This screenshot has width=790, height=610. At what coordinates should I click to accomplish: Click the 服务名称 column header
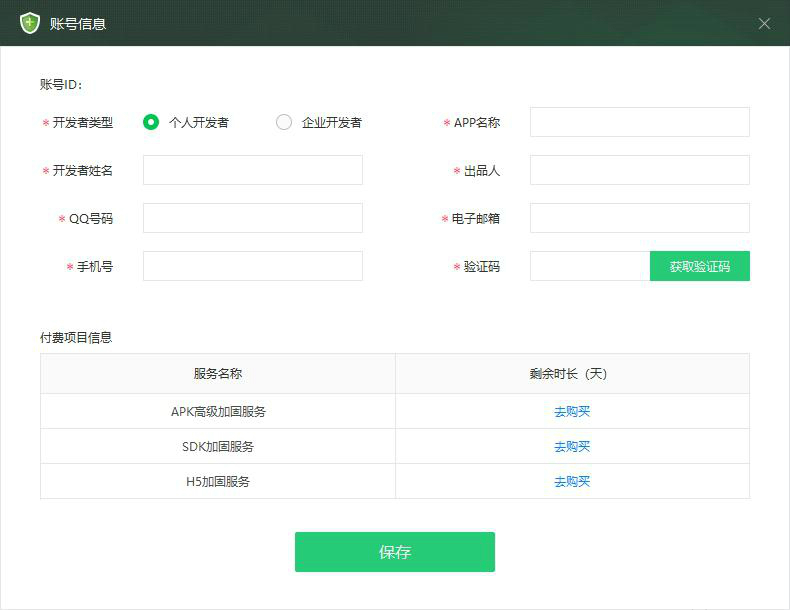[218, 374]
